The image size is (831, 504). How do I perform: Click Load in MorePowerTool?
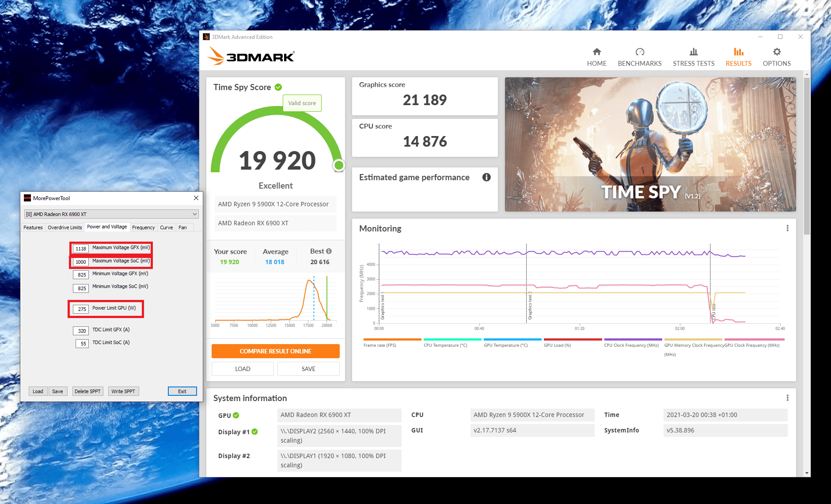click(38, 391)
